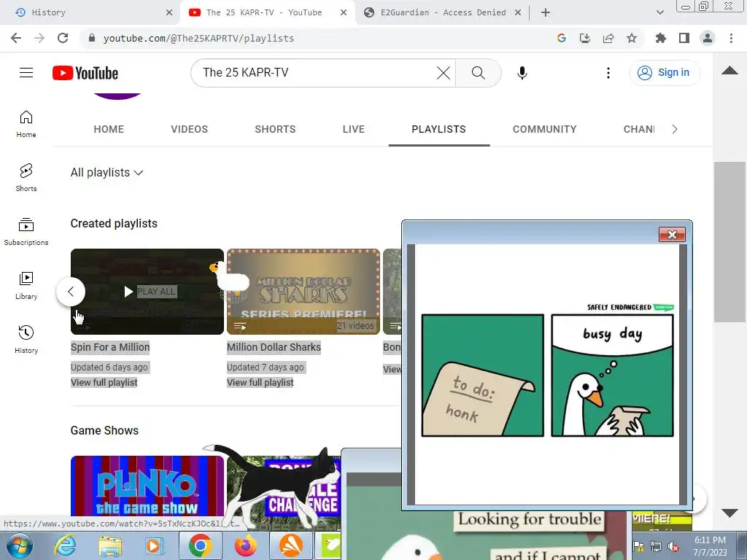Open the Game Shows section heading

pyautogui.click(x=104, y=430)
